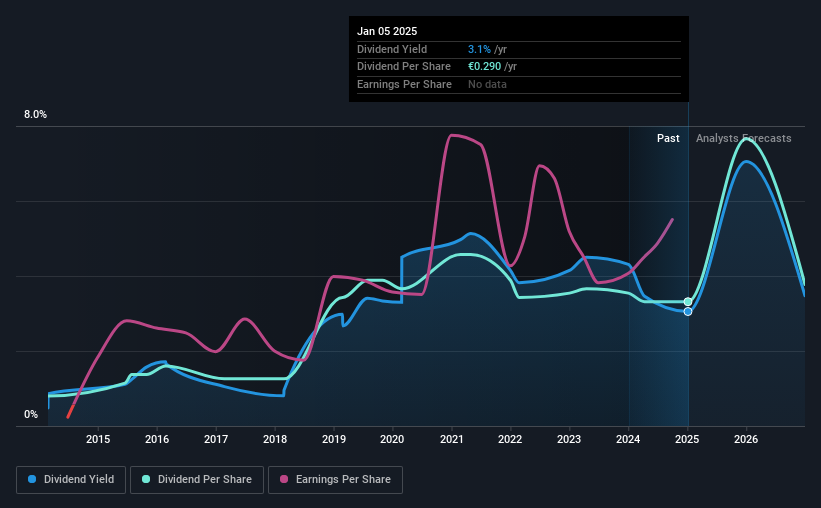Image resolution: width=821 pixels, height=508 pixels.
Task: Click the Jan 05 2025 tooltip date
Action: click(x=387, y=31)
